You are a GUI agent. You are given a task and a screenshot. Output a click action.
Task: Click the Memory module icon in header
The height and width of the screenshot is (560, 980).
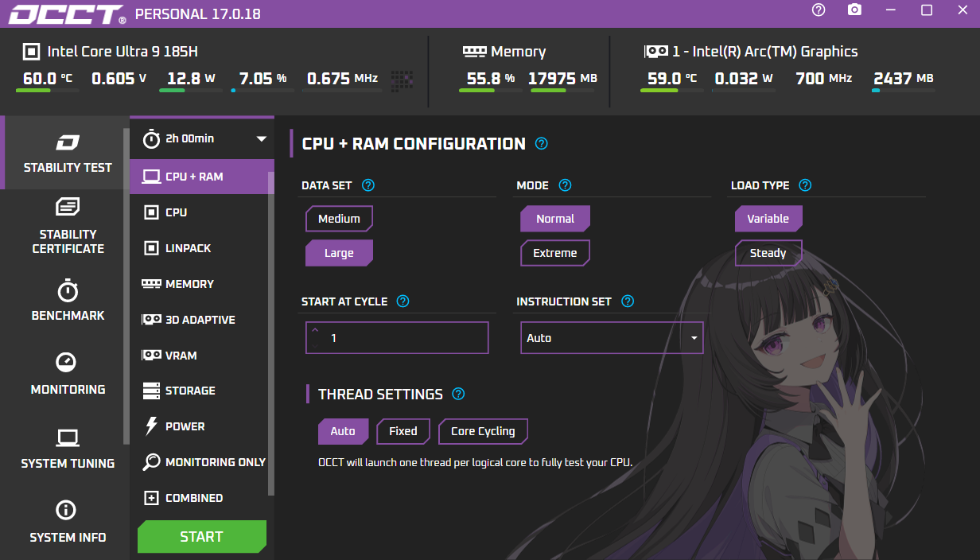click(474, 51)
